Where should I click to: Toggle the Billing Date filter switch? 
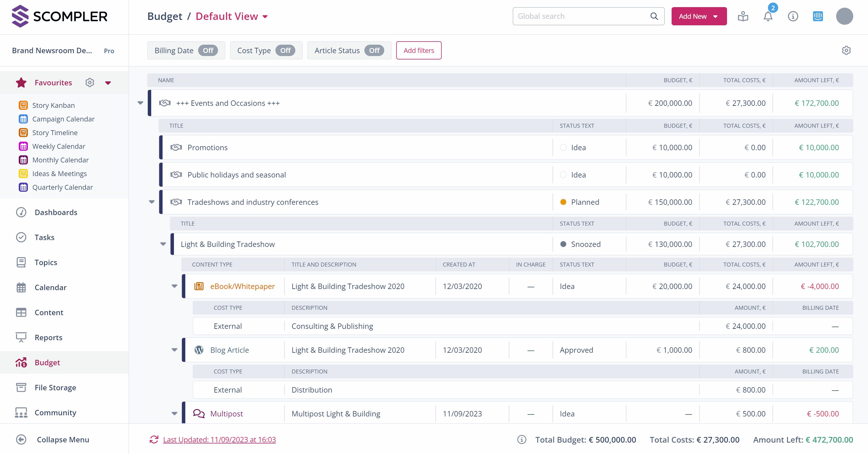(x=208, y=51)
